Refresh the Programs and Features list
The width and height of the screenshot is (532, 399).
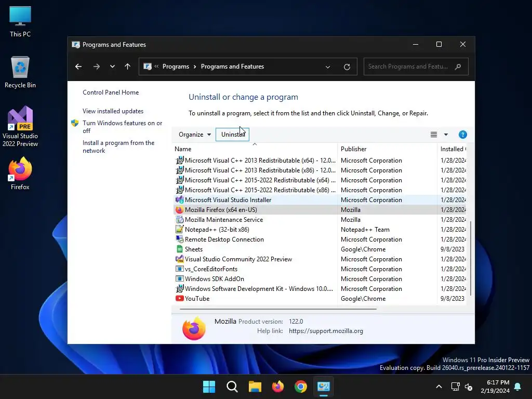click(x=347, y=67)
